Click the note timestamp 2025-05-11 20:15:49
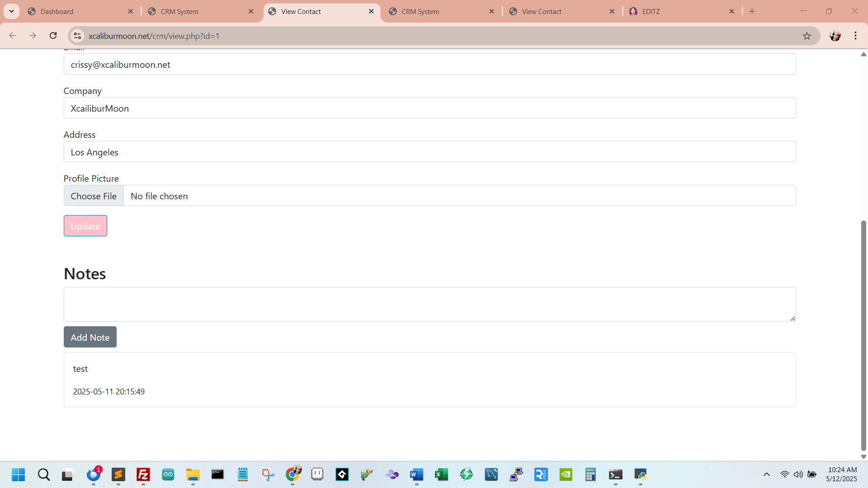 [x=109, y=391]
